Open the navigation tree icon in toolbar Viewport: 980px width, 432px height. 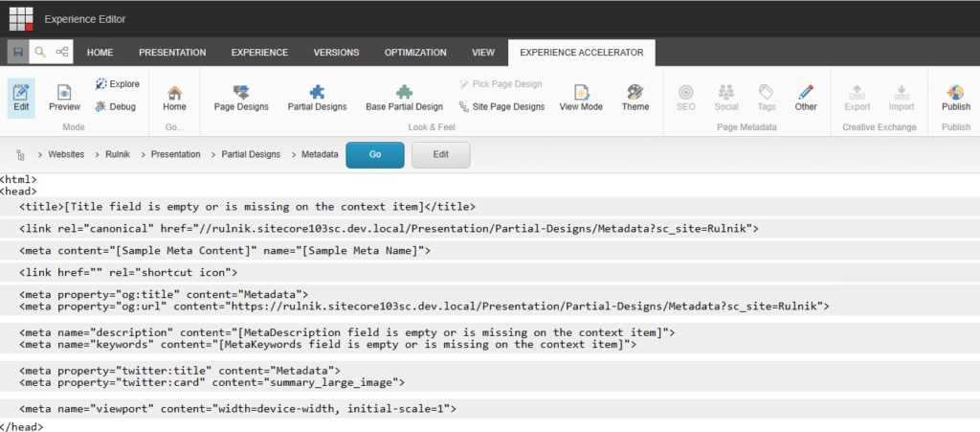click(x=62, y=52)
